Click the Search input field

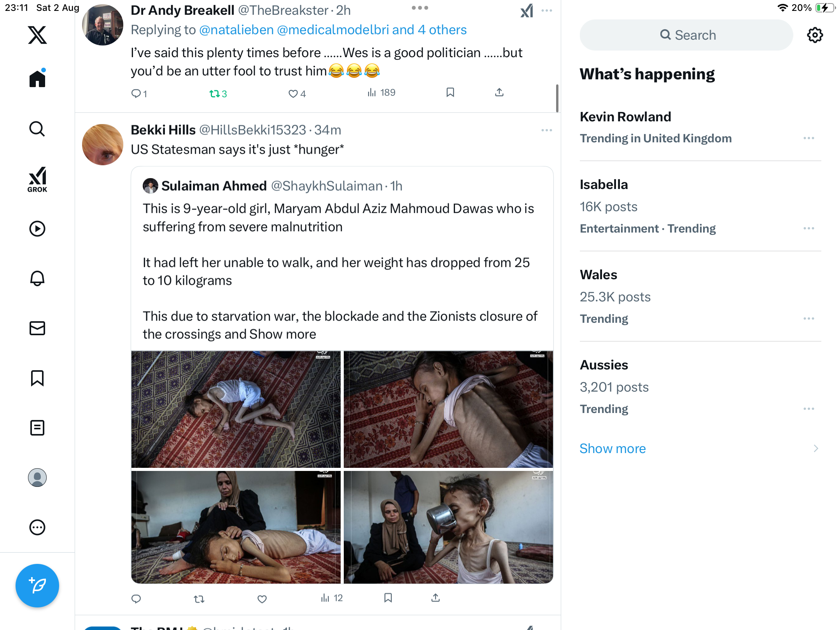click(x=686, y=35)
